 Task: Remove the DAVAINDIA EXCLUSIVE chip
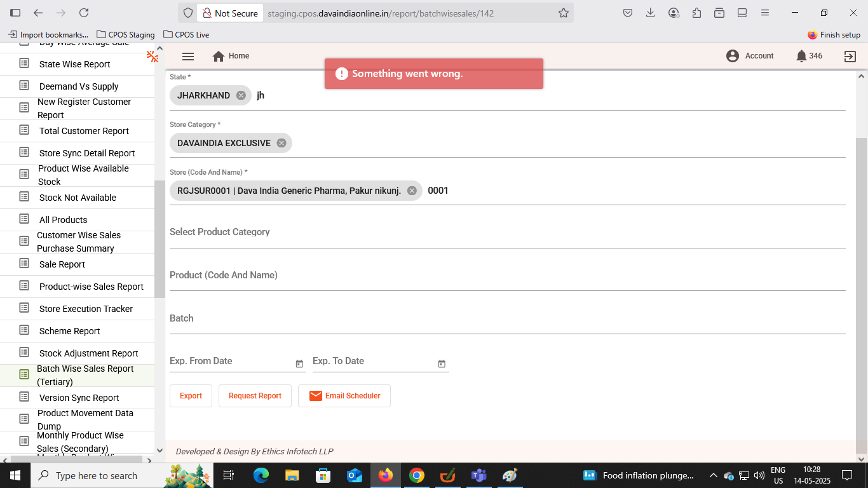pyautogui.click(x=281, y=143)
